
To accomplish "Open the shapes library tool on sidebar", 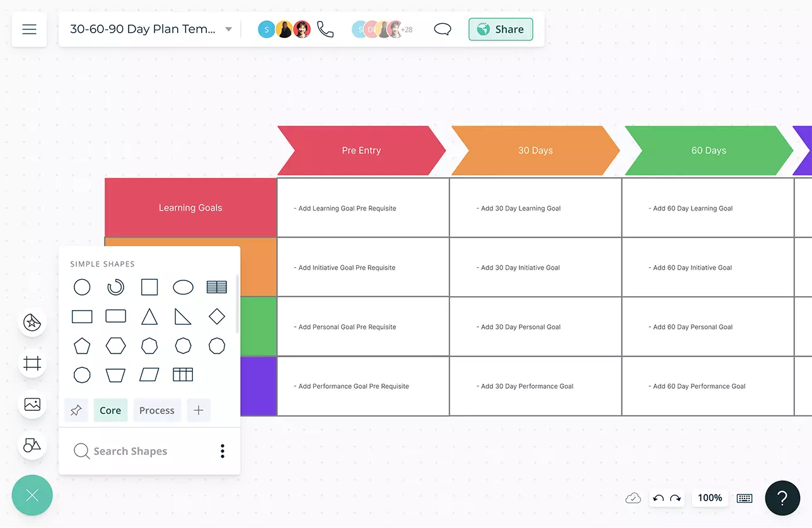I will [32, 445].
